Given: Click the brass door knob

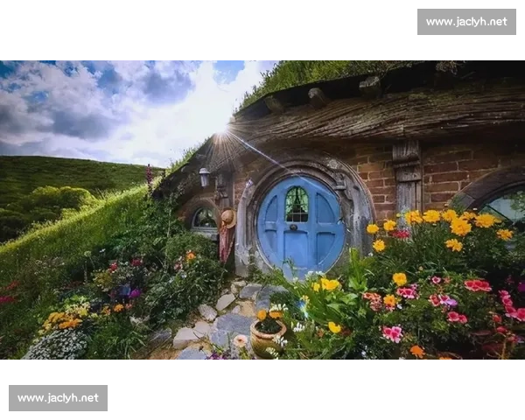Looking at the screenshot, I should [x=293, y=227].
